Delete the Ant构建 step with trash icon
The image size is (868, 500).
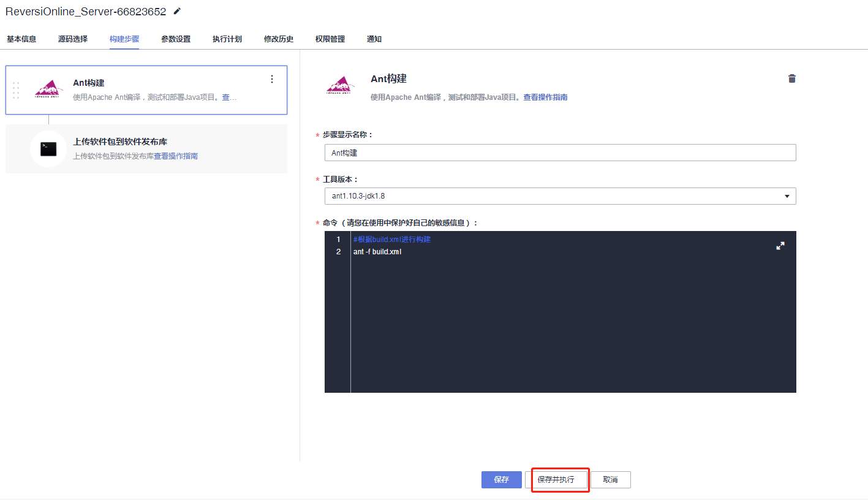[792, 78]
